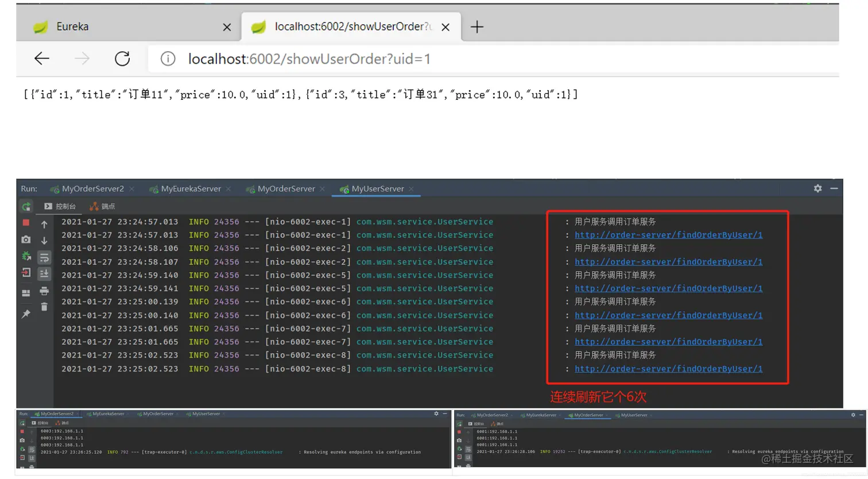Open the first order-server/findOrderByUser/1 link
868x479 pixels.
(668, 235)
